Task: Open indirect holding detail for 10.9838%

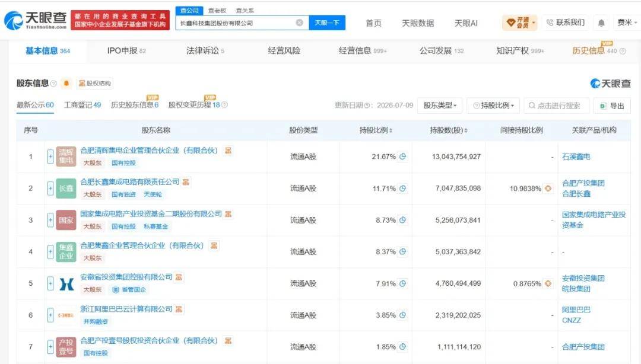Action: (548, 189)
